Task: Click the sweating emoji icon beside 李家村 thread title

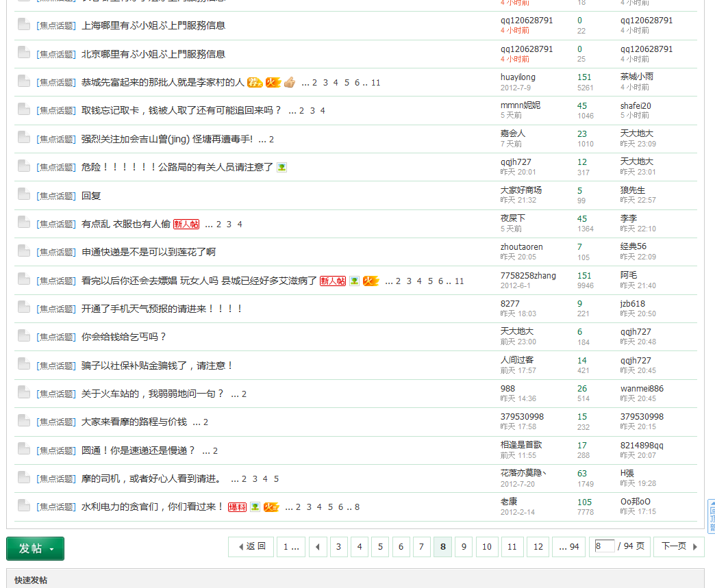Action: coord(255,82)
